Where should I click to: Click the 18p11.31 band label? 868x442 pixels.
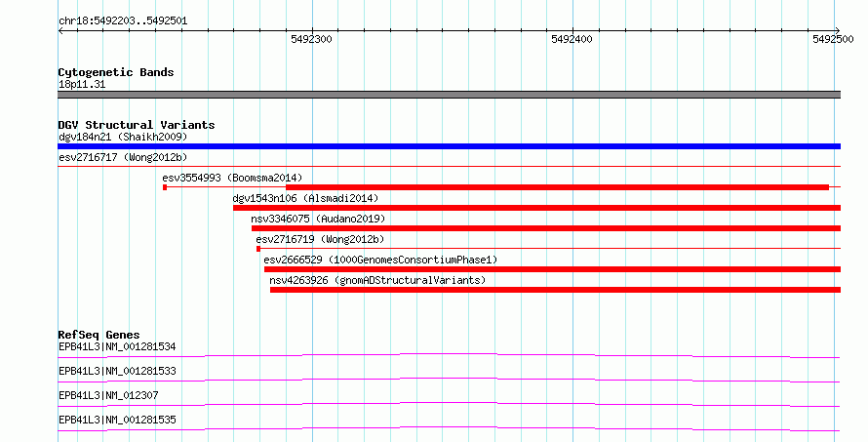[x=82, y=85]
